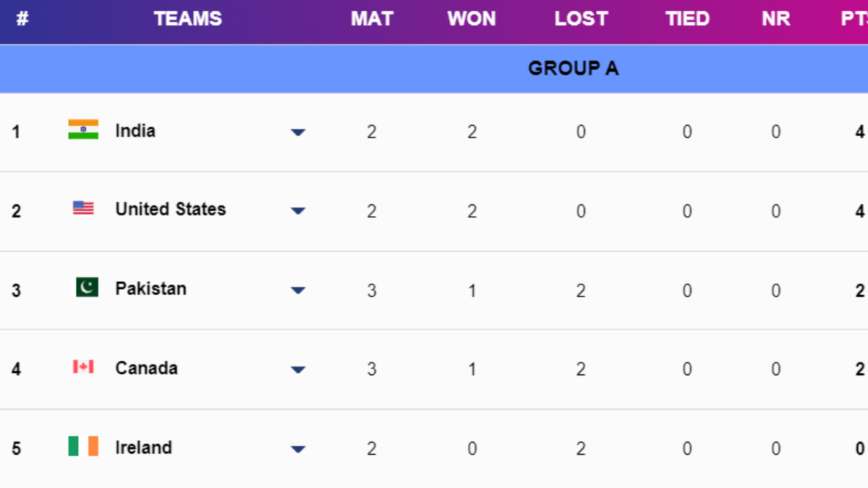The image size is (868, 488).
Task: Click the Canada flag icon
Action: pos(83,367)
